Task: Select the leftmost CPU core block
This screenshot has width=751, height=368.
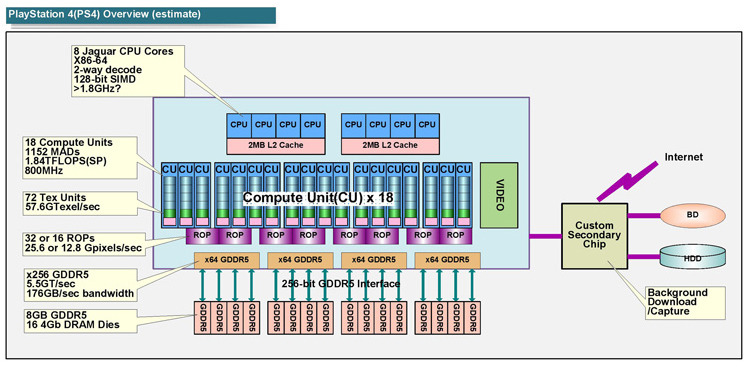Action: (x=239, y=125)
